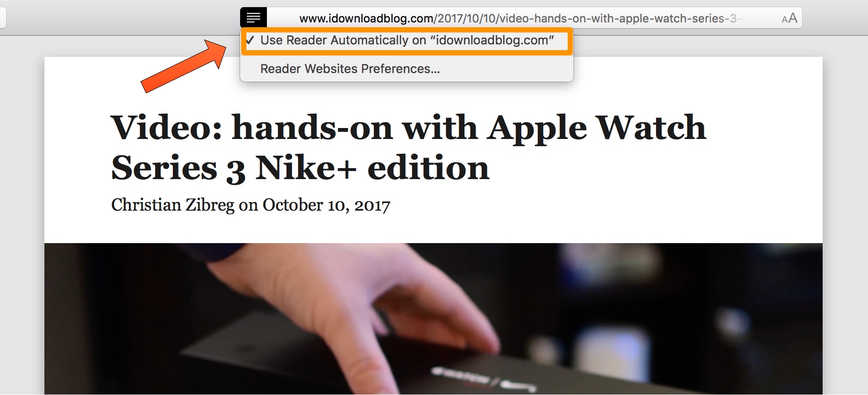The width and height of the screenshot is (868, 395).
Task: Click the white Reader page area beside the byline
Action: (597, 205)
